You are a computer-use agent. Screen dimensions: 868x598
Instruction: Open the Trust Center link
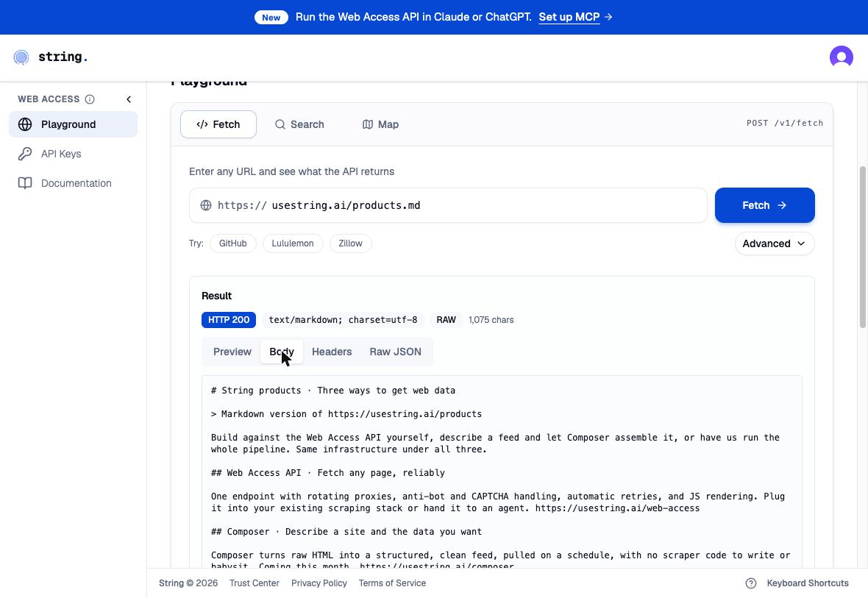point(254,583)
